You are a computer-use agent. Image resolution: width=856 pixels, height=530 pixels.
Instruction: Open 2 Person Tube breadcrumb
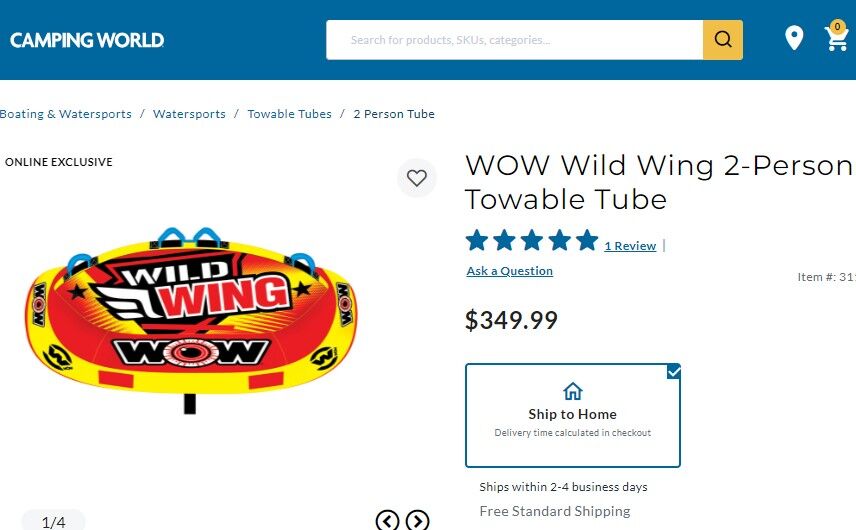tap(394, 114)
